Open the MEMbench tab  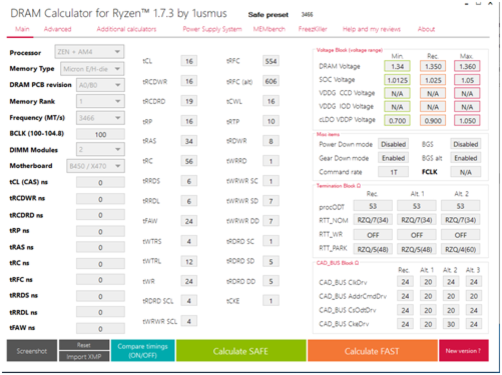(269, 29)
